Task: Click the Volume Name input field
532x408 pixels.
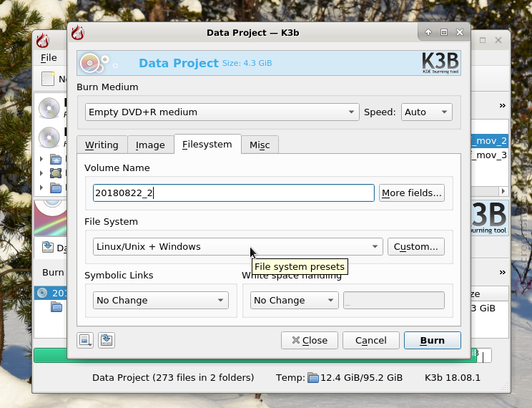Action: [234, 193]
